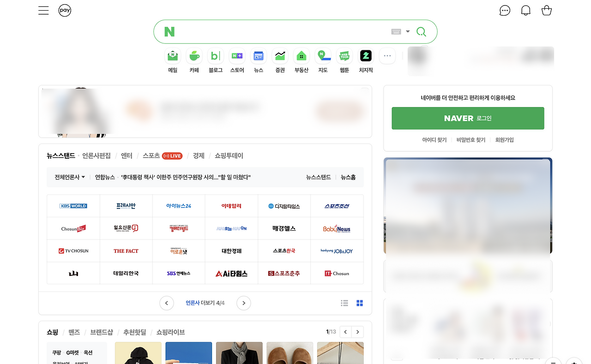The height and width of the screenshot is (364, 591).
Task: Select the 뉴스스탠드 tab
Action: click(x=61, y=156)
